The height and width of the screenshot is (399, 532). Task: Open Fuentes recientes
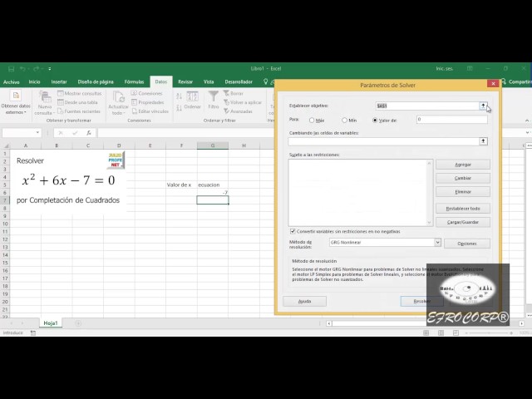(x=79, y=111)
